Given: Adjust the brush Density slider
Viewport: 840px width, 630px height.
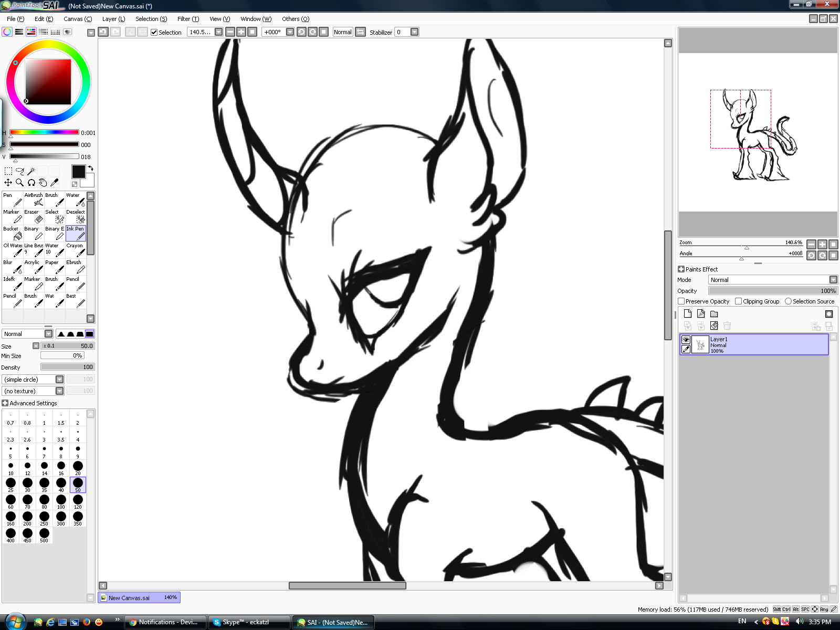Looking at the screenshot, I should coord(67,367).
